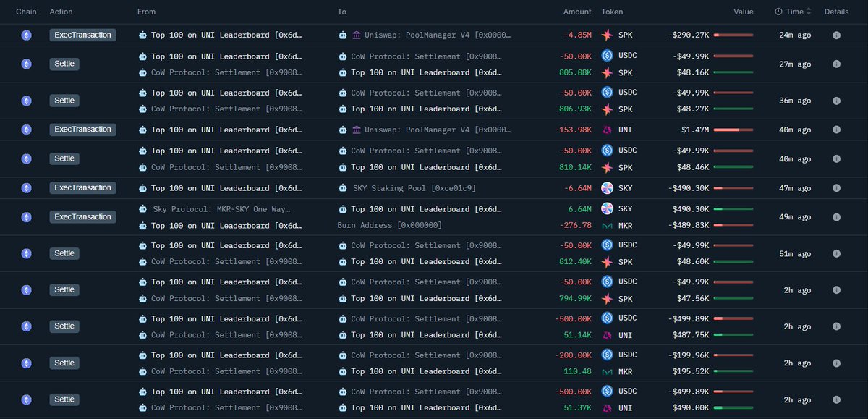
Task: Open details info icon for 24m ago transaction
Action: 836,35
